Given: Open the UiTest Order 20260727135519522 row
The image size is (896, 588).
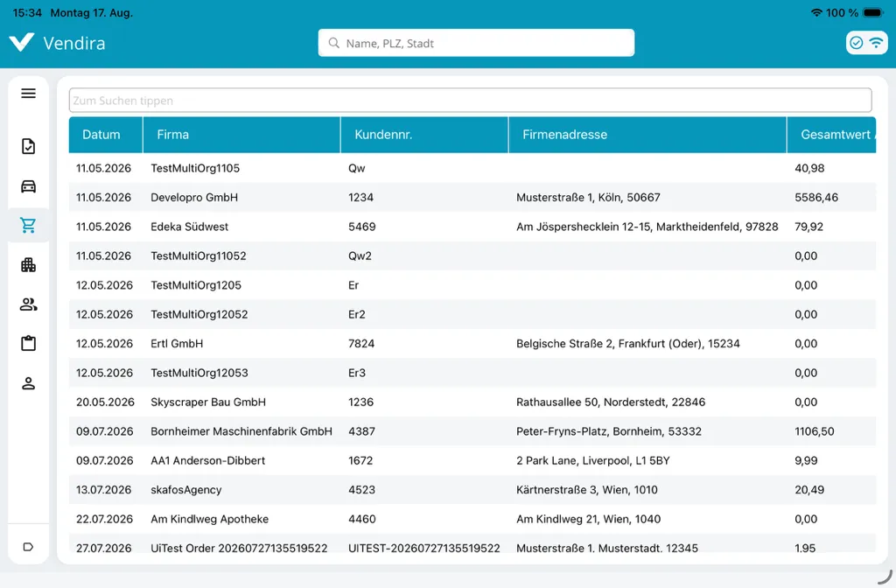Looking at the screenshot, I should [x=472, y=543].
